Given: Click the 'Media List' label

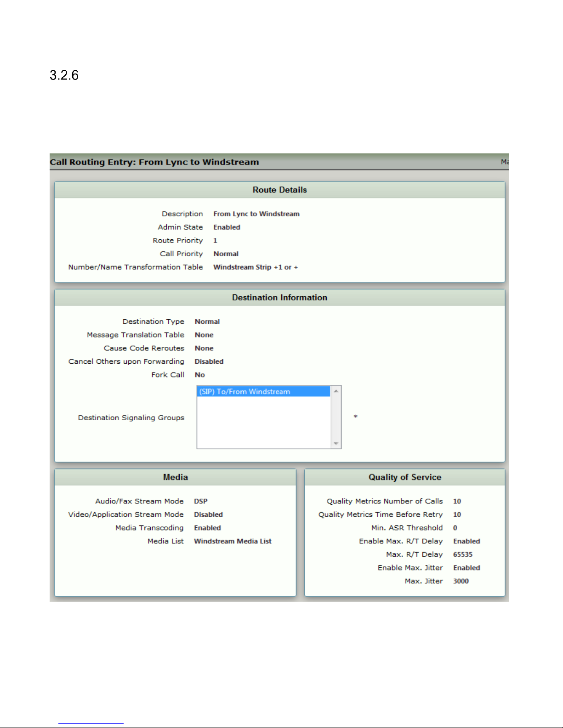Looking at the screenshot, I should click(165, 542).
